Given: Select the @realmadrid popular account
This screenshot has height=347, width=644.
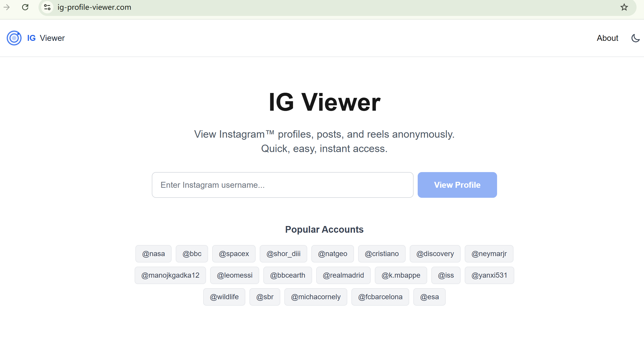Looking at the screenshot, I should 343,275.
